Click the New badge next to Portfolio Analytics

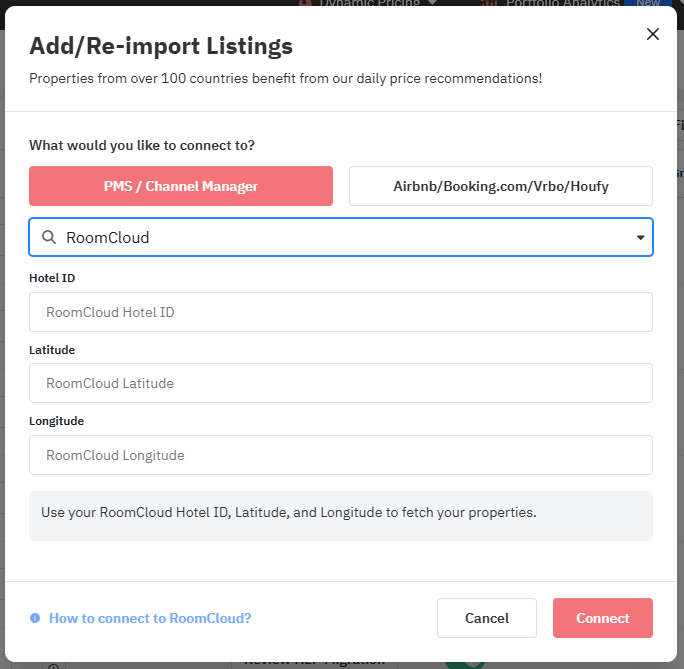click(648, 3)
